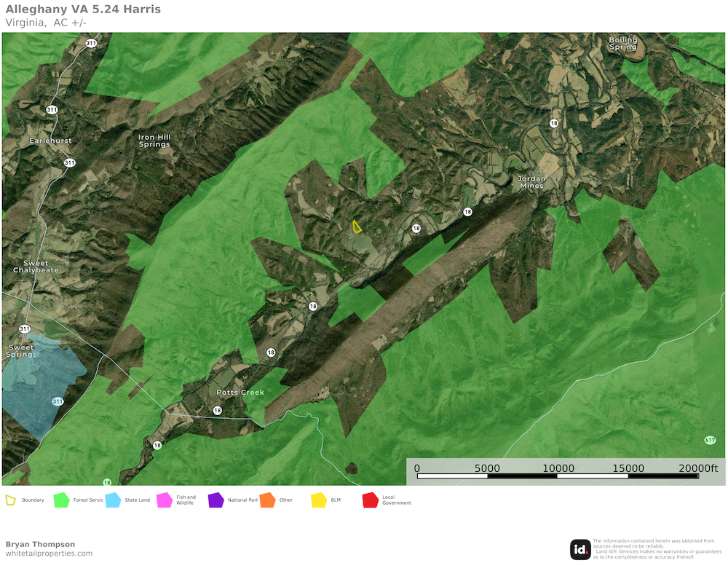
Task: Select the yellow BLM legend icon
Action: coord(319,500)
